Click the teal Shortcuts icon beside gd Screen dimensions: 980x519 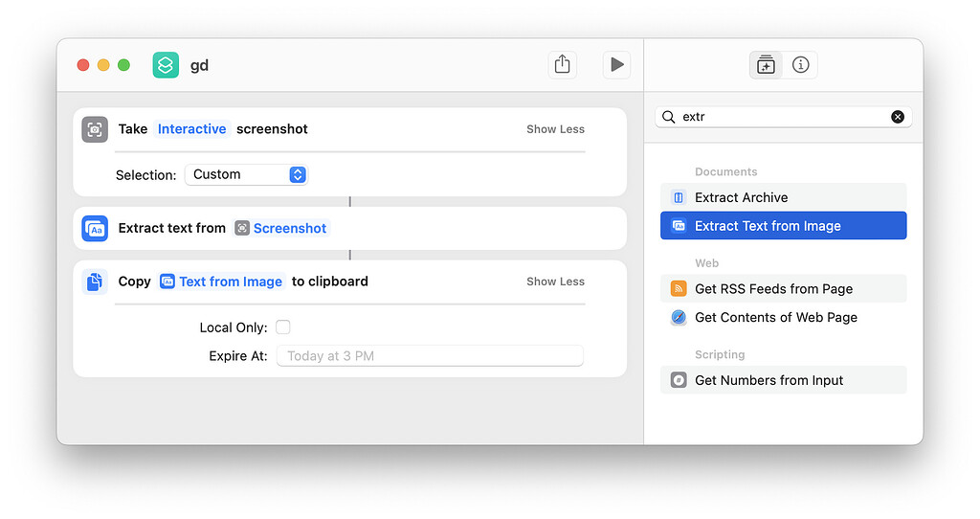[x=166, y=65]
